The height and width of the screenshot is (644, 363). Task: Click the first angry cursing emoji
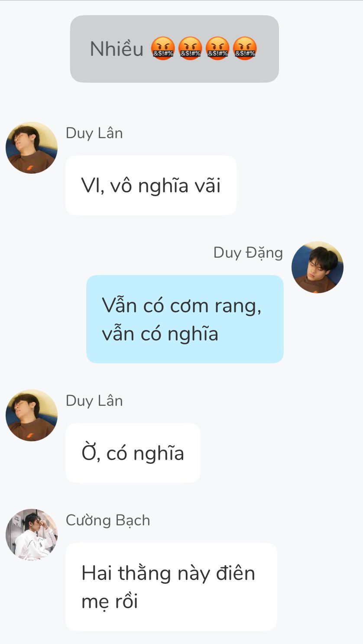(x=162, y=49)
